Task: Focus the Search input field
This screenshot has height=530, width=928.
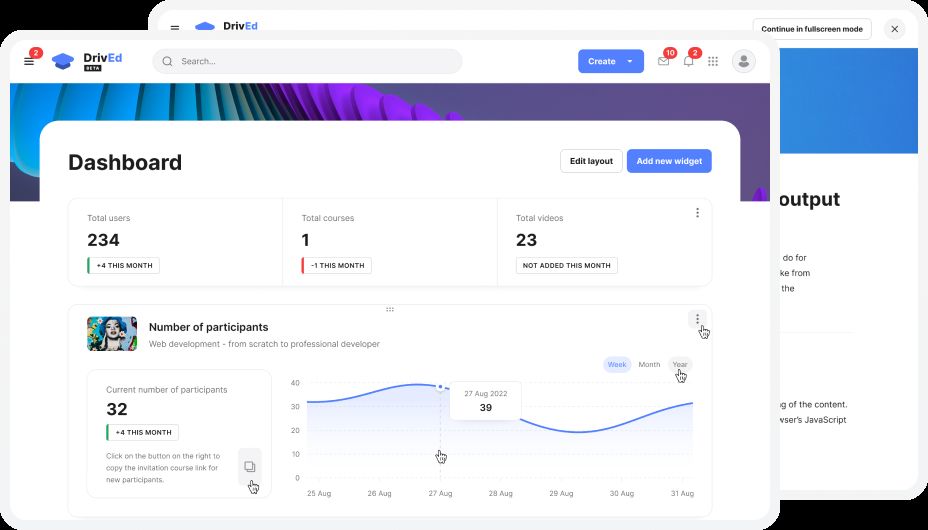Action: point(310,61)
